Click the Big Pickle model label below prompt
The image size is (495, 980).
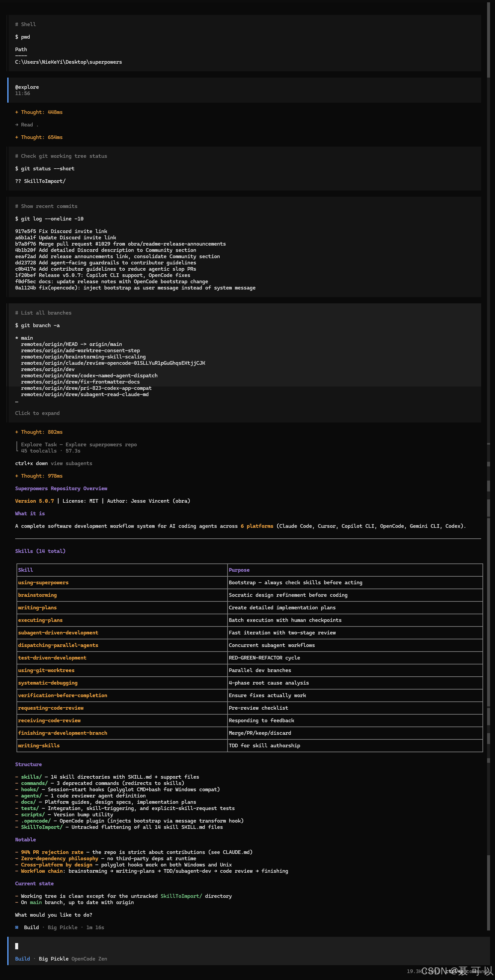54,959
